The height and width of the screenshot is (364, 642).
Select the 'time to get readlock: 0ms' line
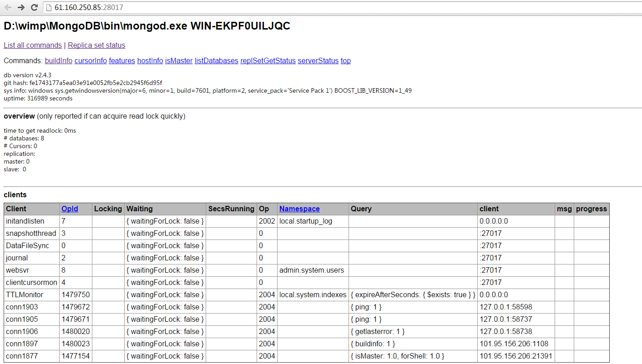click(x=40, y=130)
